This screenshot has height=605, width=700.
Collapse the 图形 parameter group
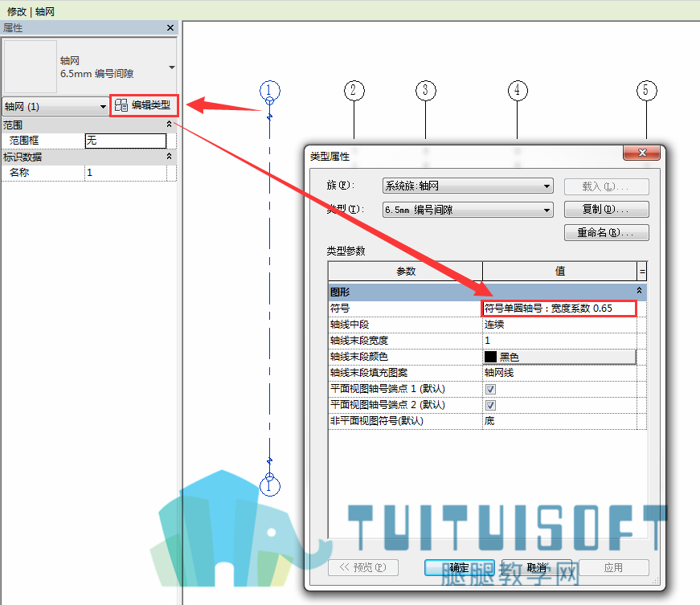click(x=639, y=291)
